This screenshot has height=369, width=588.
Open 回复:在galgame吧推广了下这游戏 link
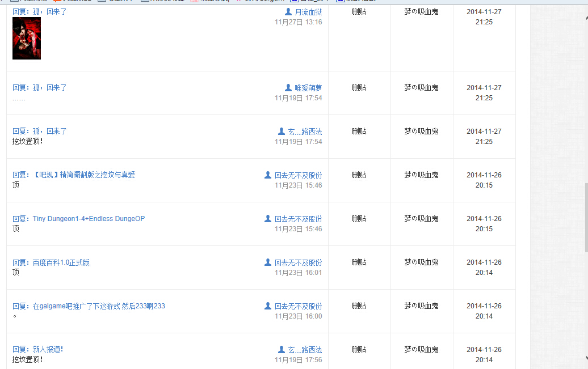click(89, 306)
